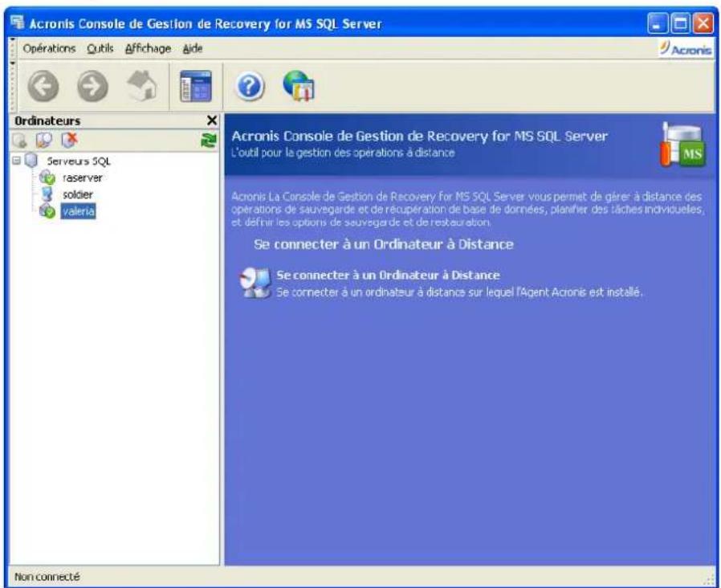
Task: Select the valeria computer entry
Action: click(x=78, y=211)
